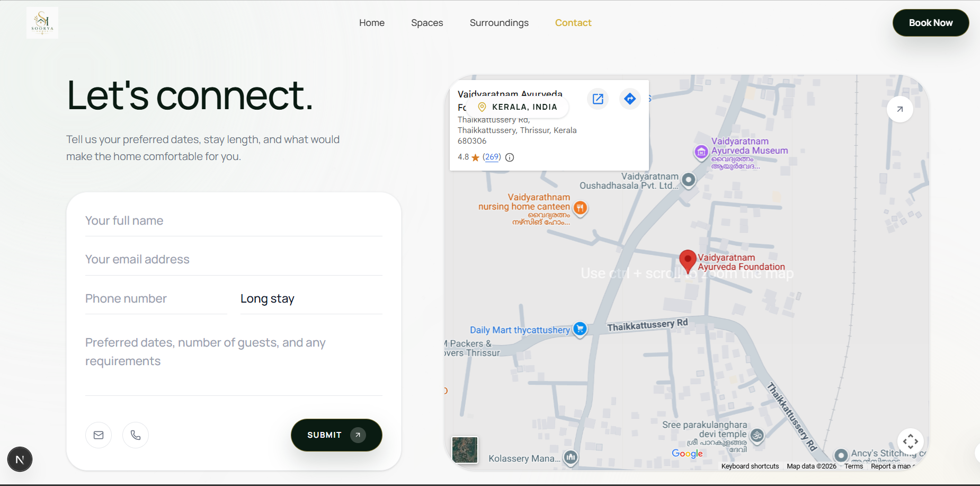Click the Vaidyaratnam Oushadhasala marker pin
This screenshot has width=980, height=486.
(x=689, y=180)
